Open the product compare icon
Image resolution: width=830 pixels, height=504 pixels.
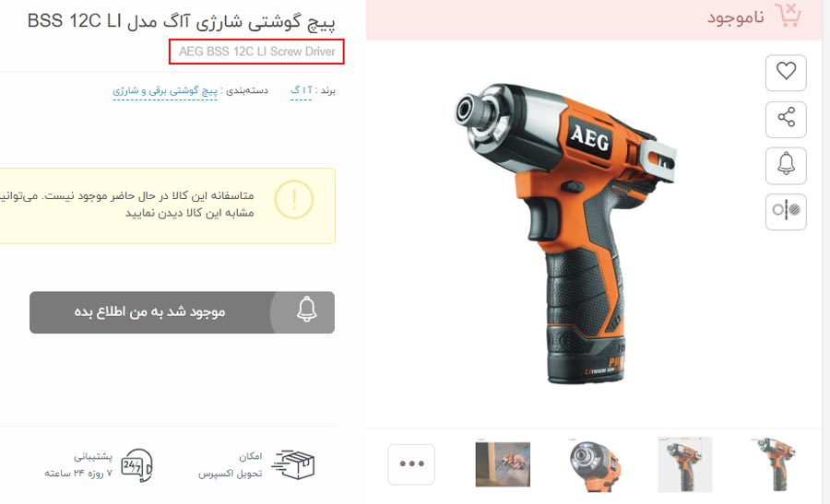pos(786,211)
